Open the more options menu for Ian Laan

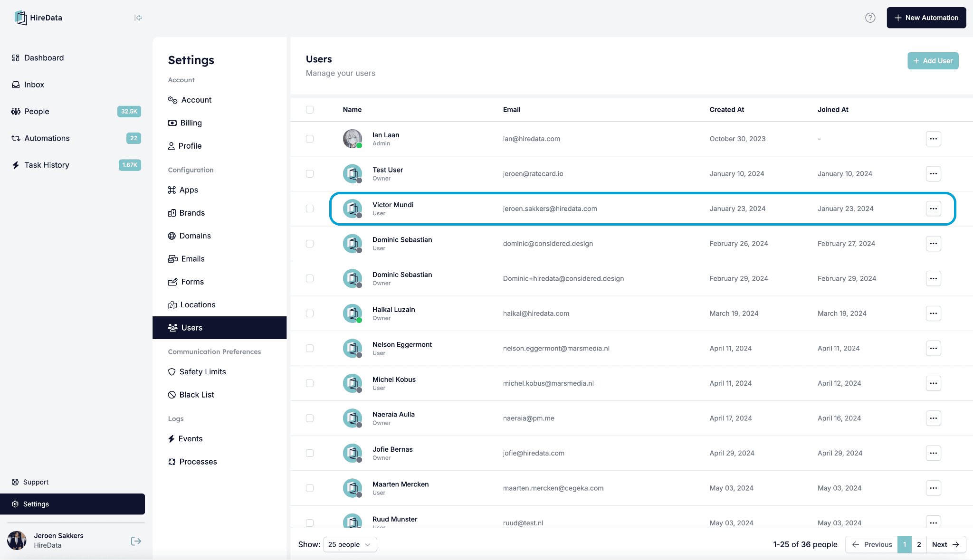[x=933, y=139]
